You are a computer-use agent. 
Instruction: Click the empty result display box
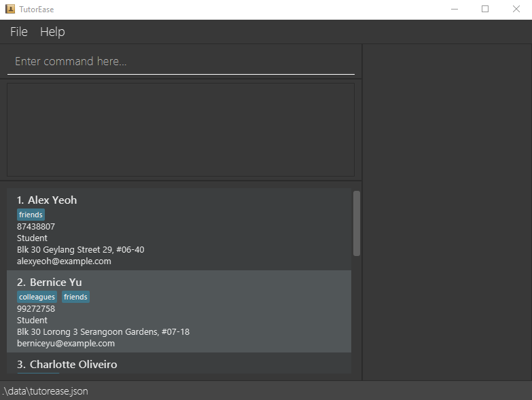[x=181, y=130]
